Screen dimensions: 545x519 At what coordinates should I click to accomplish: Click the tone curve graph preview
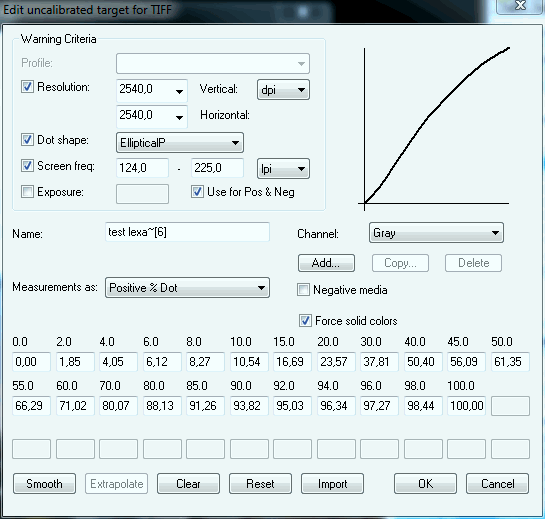[x=434, y=129]
